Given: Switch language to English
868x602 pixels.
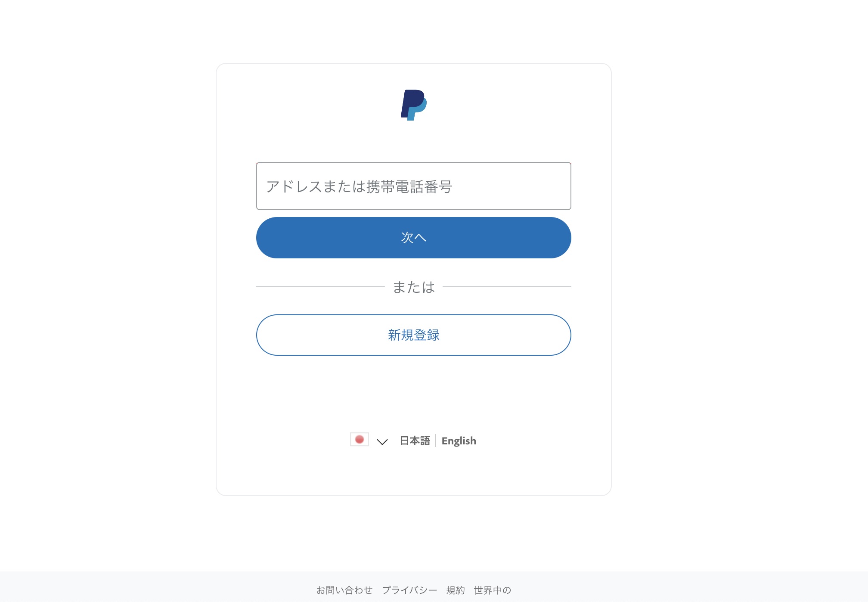Looking at the screenshot, I should coord(459,441).
